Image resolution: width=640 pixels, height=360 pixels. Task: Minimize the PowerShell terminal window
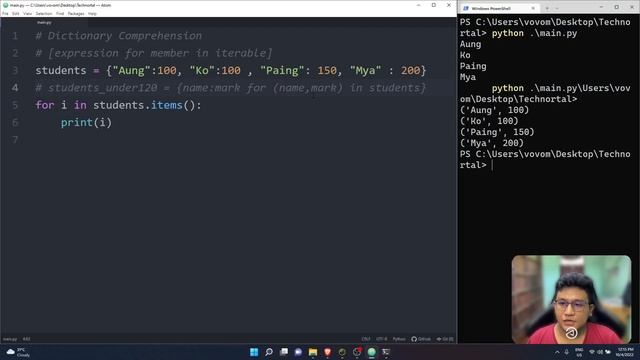(x=601, y=7)
